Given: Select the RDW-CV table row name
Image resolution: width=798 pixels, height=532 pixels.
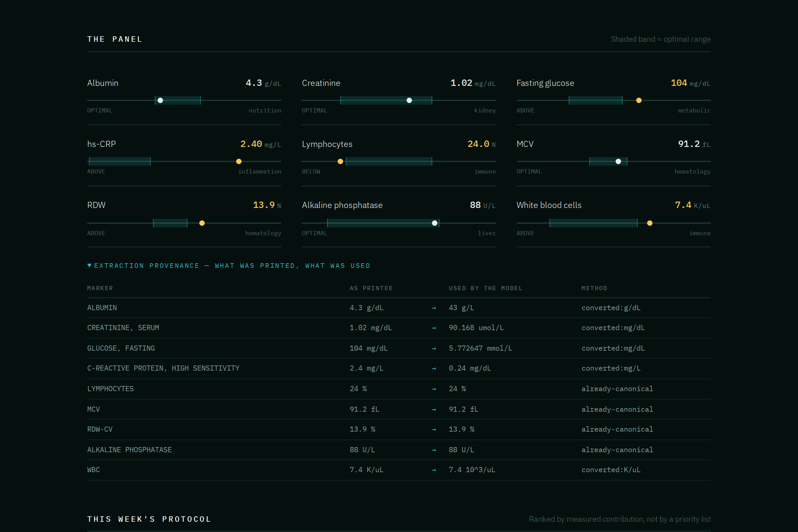Looking at the screenshot, I should point(100,429).
